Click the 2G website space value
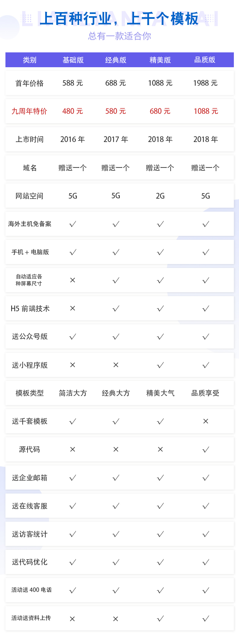This screenshot has height=644, width=239. (x=160, y=196)
